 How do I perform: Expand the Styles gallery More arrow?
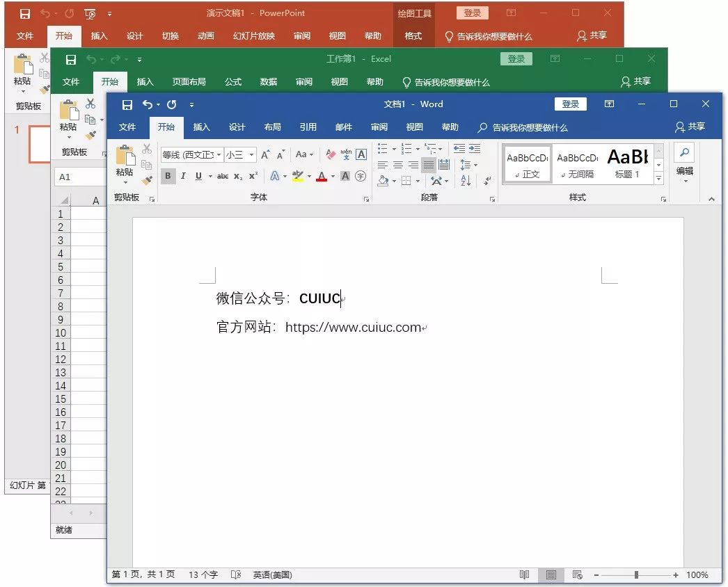pyautogui.click(x=658, y=178)
